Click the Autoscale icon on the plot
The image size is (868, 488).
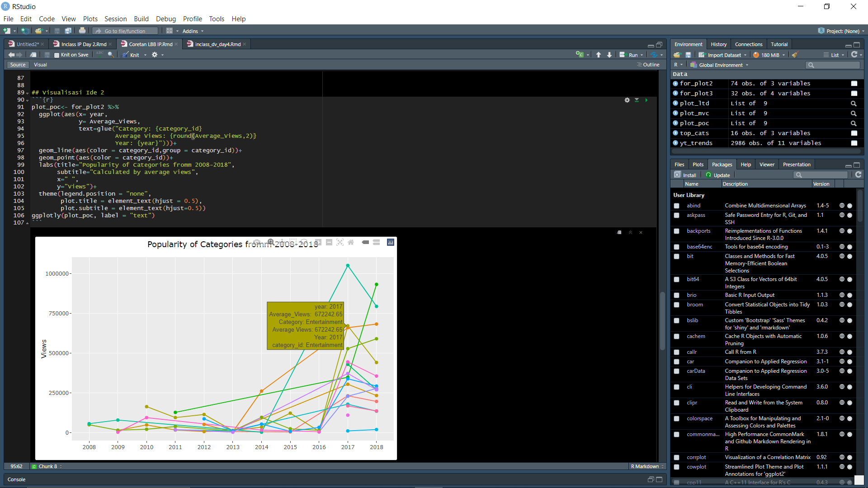pyautogui.click(x=340, y=242)
